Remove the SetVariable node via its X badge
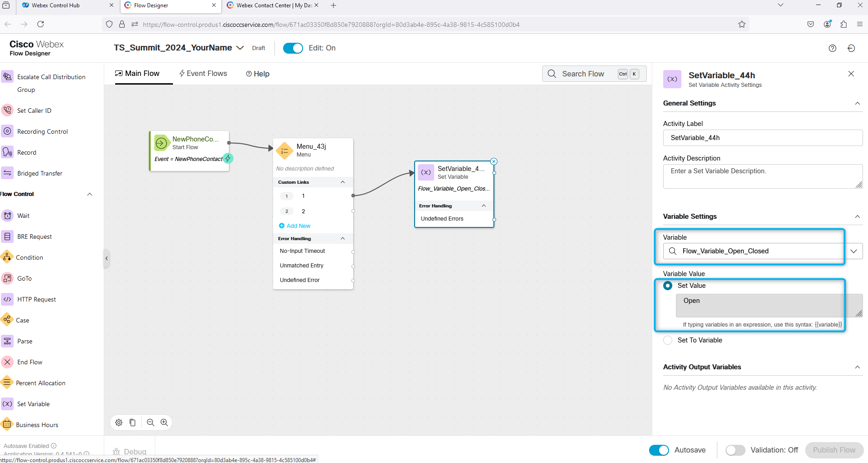The width and height of the screenshot is (868, 463). (x=494, y=161)
